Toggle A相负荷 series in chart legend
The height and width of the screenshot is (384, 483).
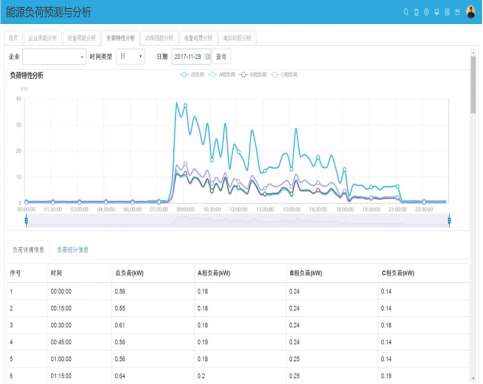point(222,75)
